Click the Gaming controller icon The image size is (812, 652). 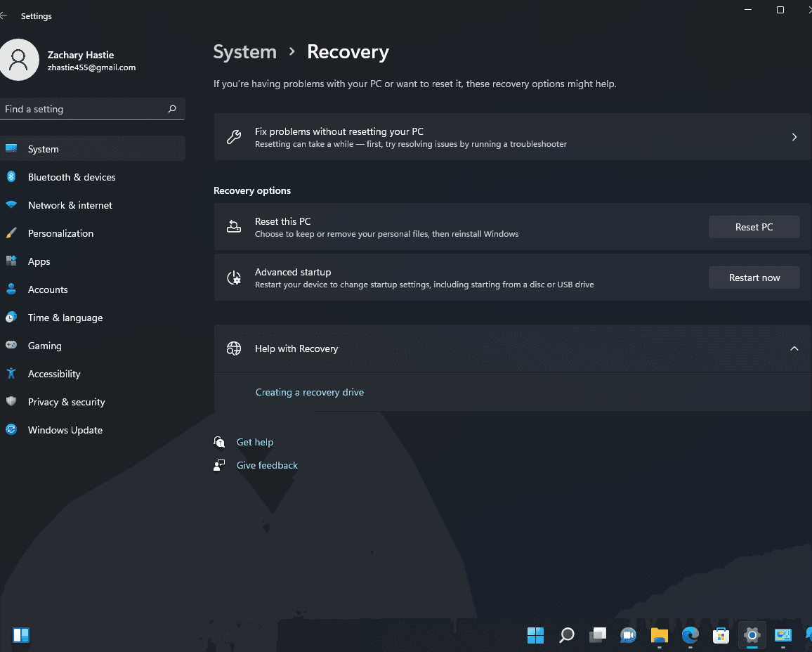[x=11, y=345]
